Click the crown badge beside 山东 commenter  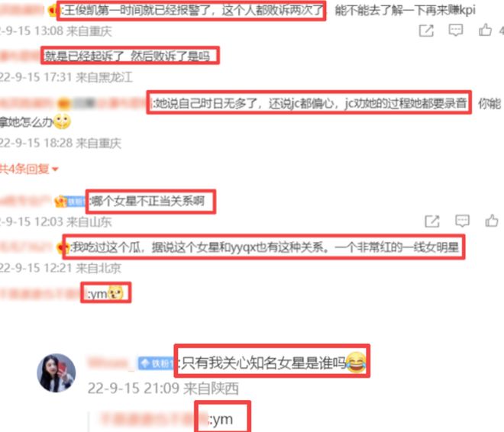click(x=60, y=201)
